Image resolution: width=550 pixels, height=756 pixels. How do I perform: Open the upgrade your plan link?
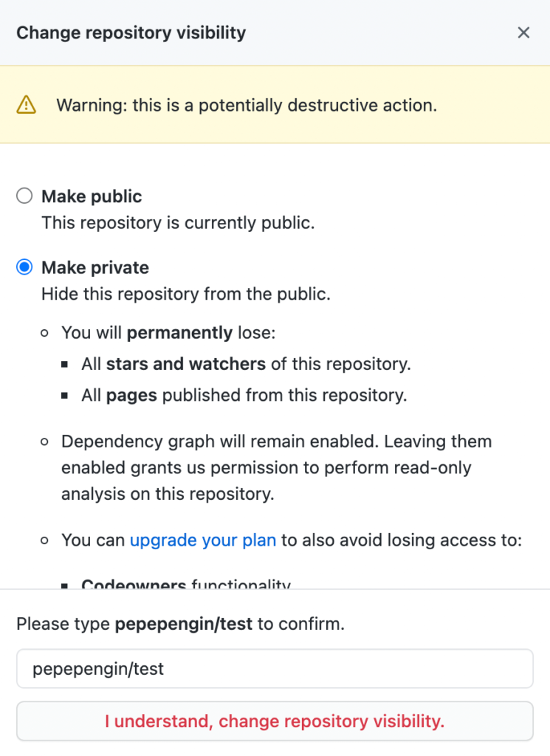203,540
